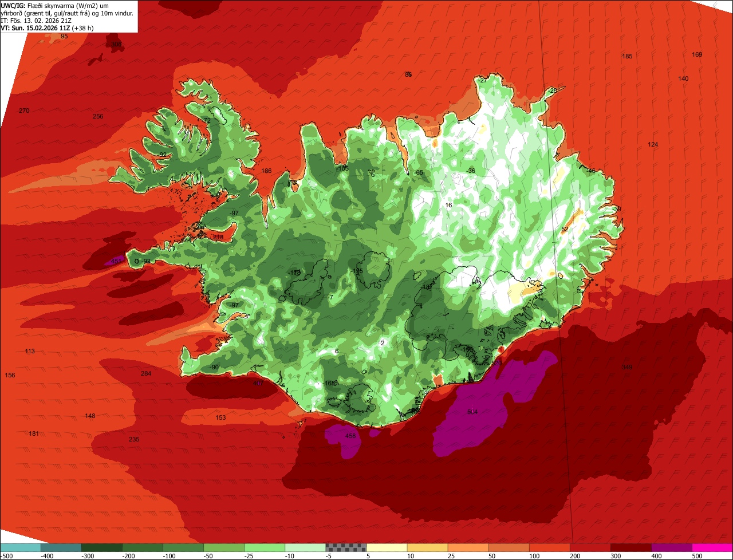Select the '-165' value in south Iceland
The width and height of the screenshot is (733, 560).
tap(329, 383)
